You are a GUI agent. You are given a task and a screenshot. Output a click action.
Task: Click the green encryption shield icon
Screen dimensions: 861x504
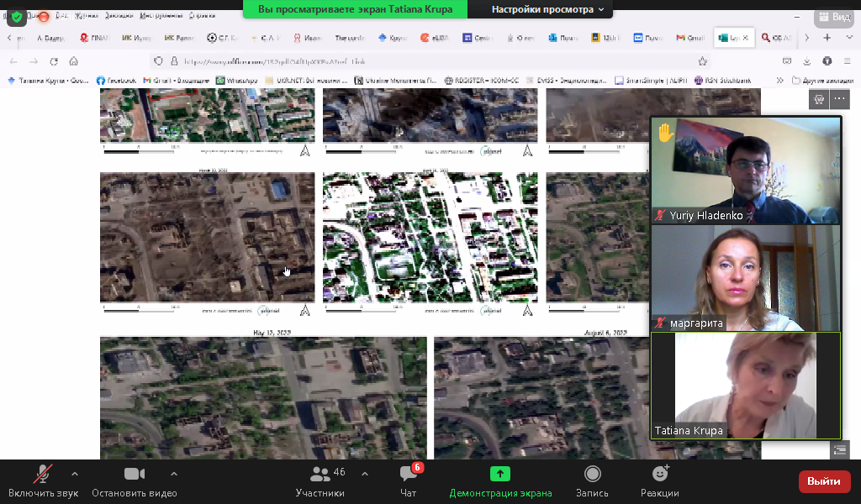pyautogui.click(x=17, y=17)
